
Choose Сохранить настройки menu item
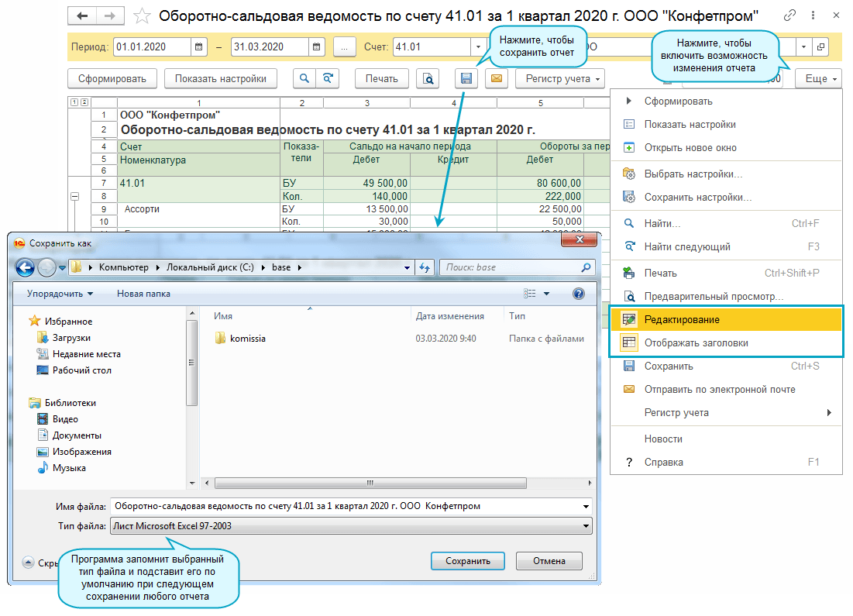click(726, 197)
